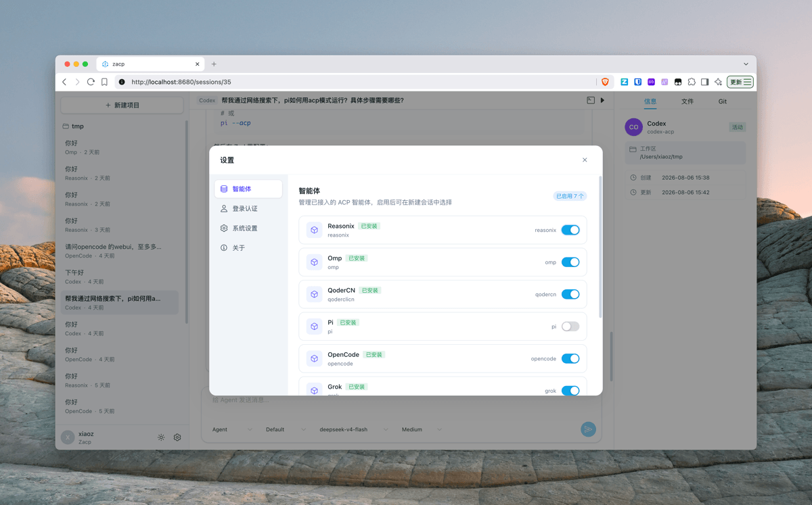
Task: Open the Omp 你好 session
Action: [120, 147]
